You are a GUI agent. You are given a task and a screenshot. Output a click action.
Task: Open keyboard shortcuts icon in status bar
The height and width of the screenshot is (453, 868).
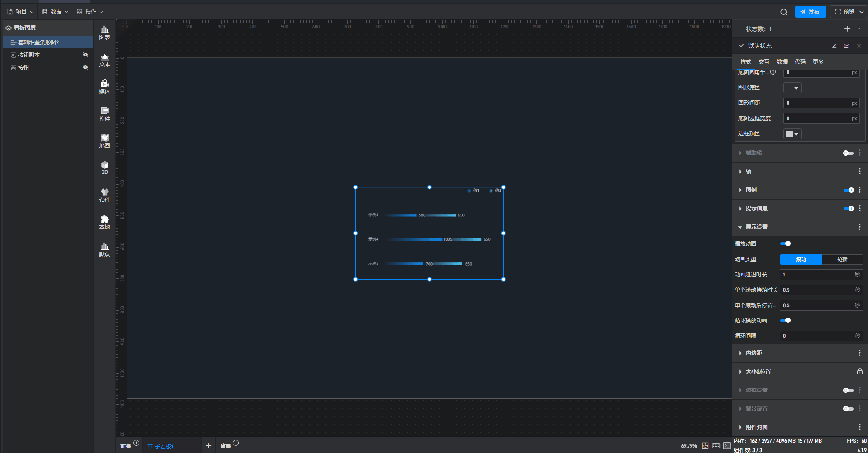716,446
